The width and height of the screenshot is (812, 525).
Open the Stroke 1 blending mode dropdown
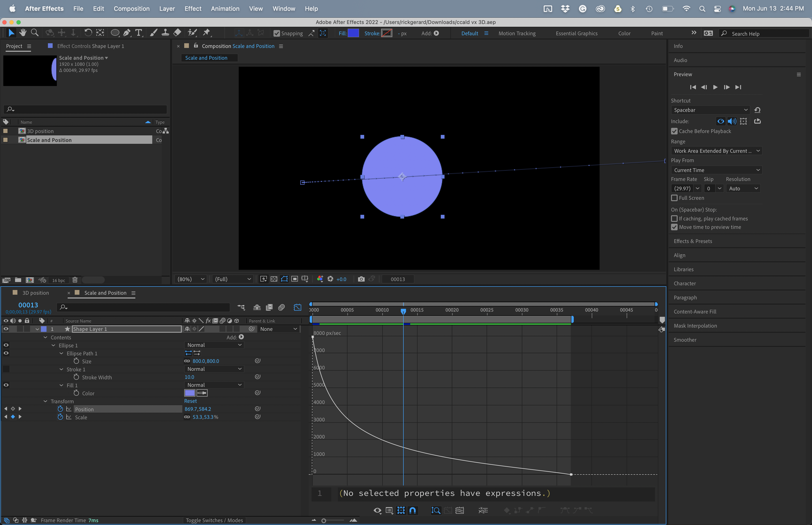pos(214,369)
